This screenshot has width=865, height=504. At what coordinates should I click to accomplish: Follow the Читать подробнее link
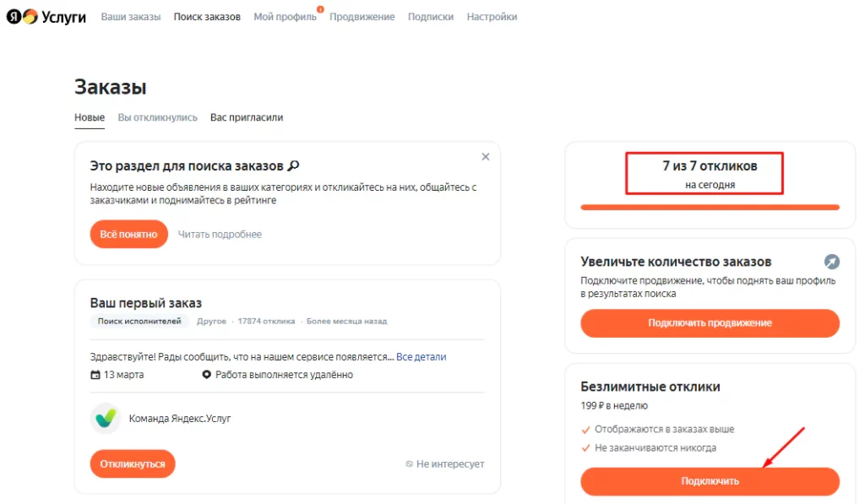point(220,234)
